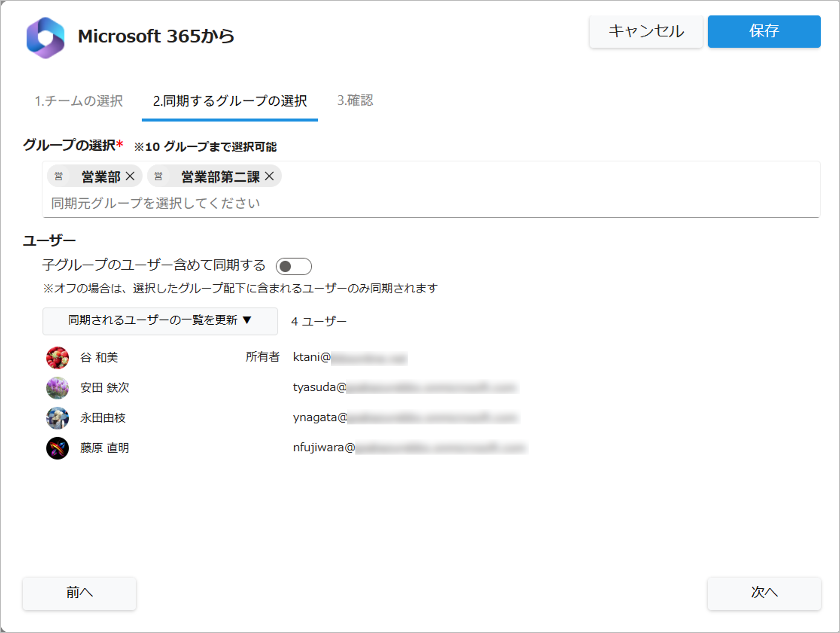
Task: Proceed with 次へ button
Action: (764, 593)
